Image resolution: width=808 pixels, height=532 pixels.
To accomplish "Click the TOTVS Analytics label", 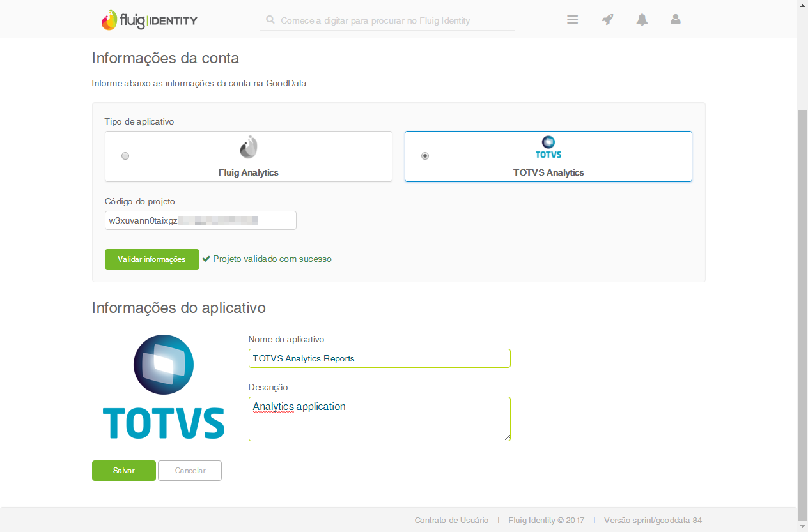I will point(548,172).
